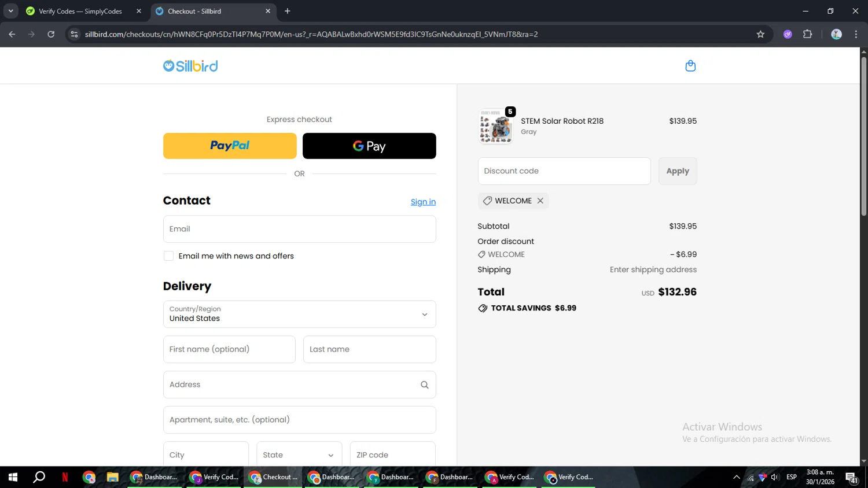This screenshot has width=868, height=488.
Task: Open a new browser tab
Action: [288, 11]
